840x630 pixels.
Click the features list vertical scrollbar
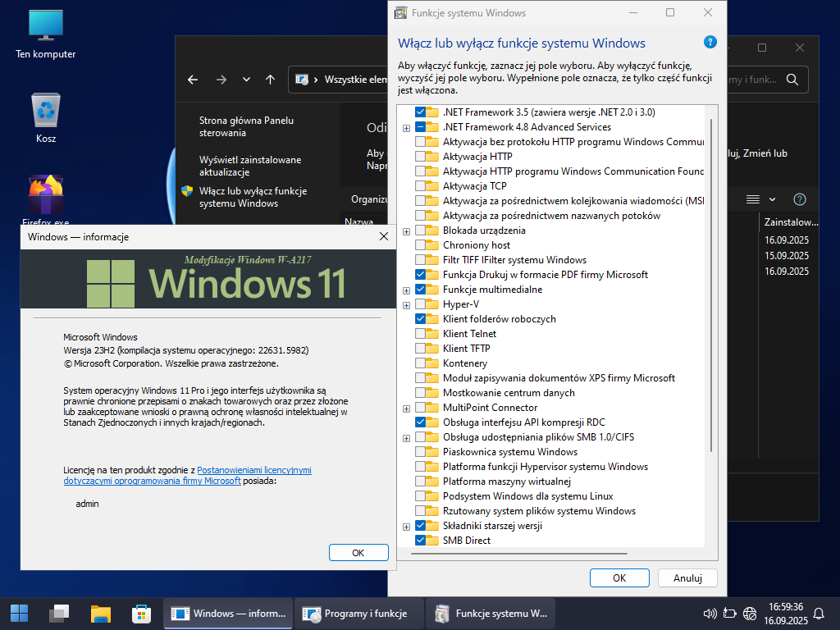710,287
